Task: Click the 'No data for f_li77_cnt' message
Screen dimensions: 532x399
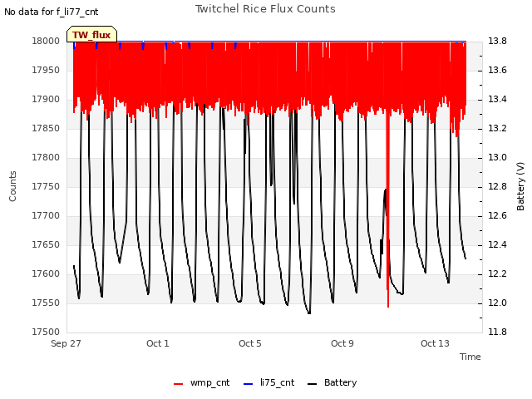Action: coord(52,12)
